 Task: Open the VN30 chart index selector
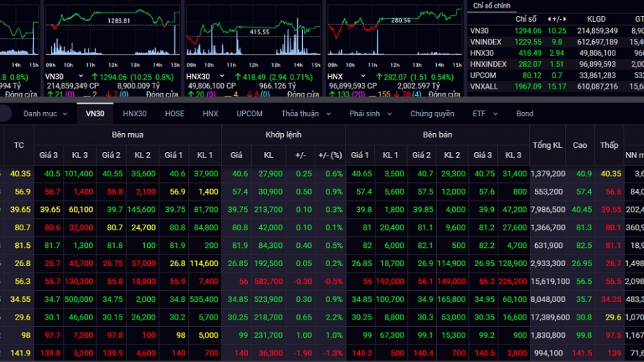coord(64,76)
